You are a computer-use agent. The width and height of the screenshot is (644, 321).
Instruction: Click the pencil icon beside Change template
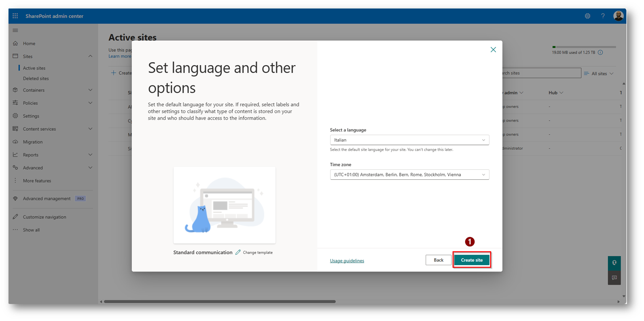coord(238,252)
